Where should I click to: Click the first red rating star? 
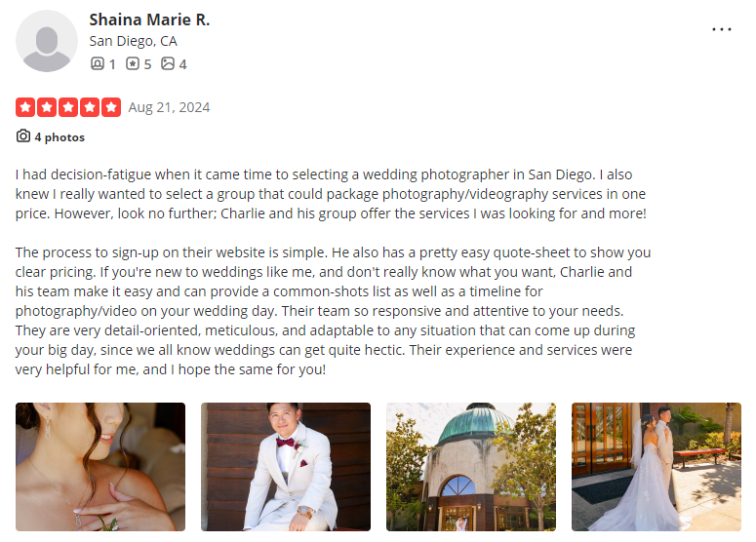25,107
